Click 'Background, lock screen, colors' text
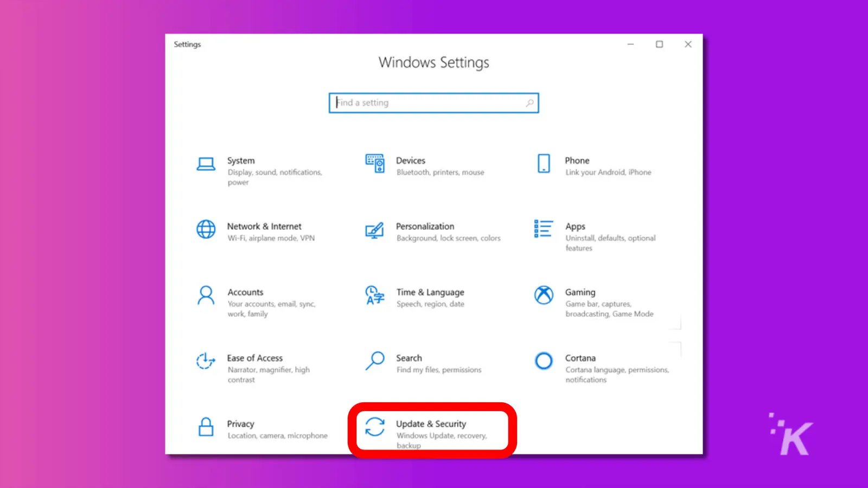The image size is (868, 488). point(448,238)
